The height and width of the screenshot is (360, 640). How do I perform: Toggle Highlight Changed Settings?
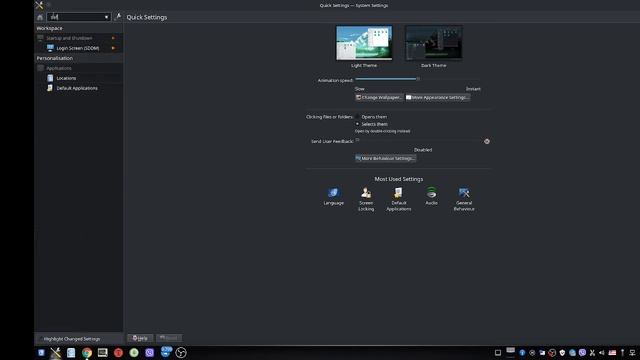coord(69,339)
